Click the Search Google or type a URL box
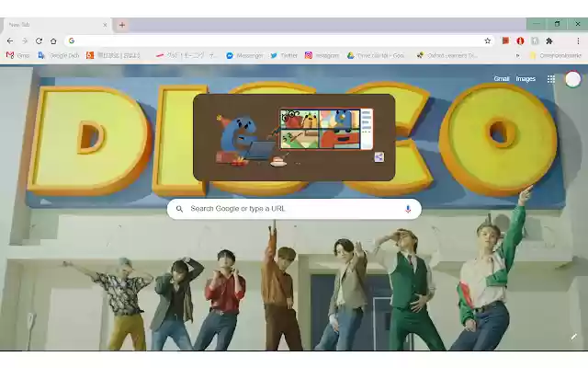 (294, 209)
